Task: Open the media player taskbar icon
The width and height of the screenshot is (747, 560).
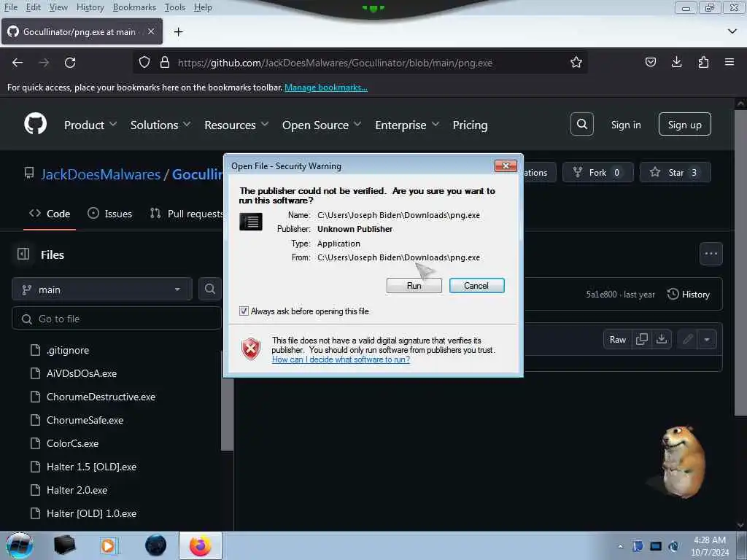Action: (x=108, y=545)
